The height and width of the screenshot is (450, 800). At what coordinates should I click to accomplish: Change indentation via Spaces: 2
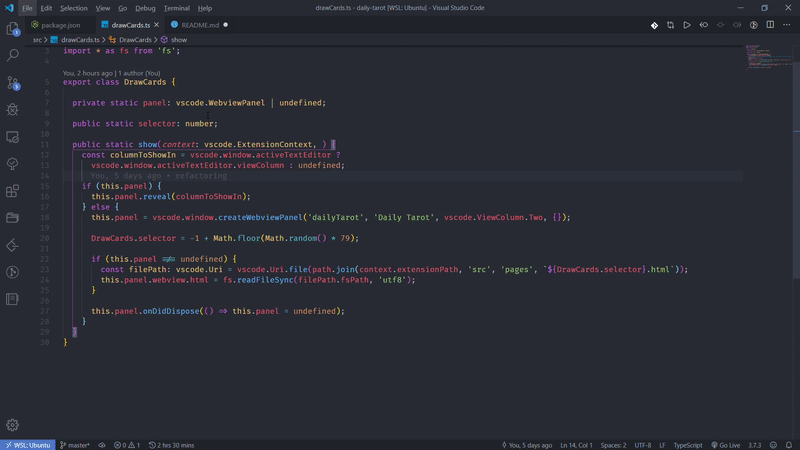coord(613,445)
